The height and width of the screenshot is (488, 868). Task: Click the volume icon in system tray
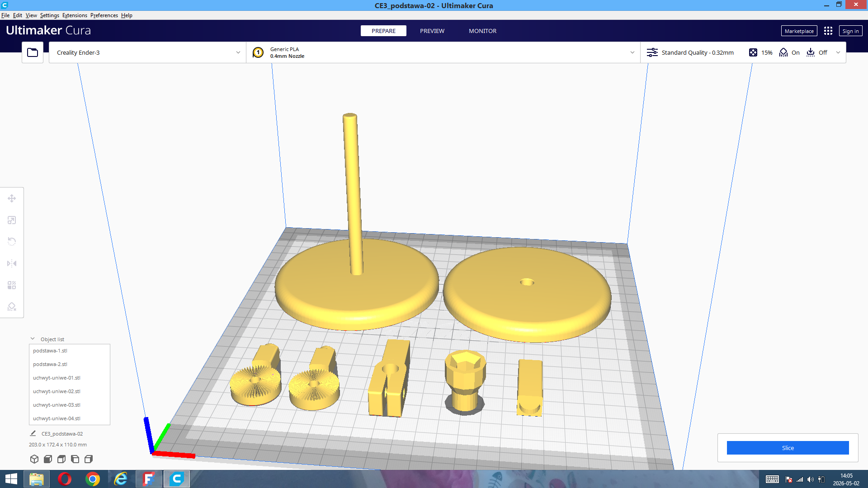[810, 479]
